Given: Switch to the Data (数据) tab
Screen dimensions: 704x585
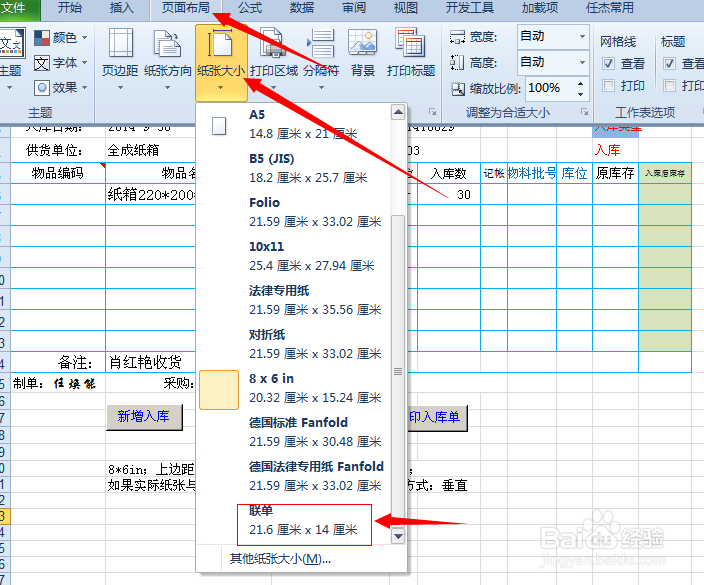Looking at the screenshot, I should (x=302, y=8).
